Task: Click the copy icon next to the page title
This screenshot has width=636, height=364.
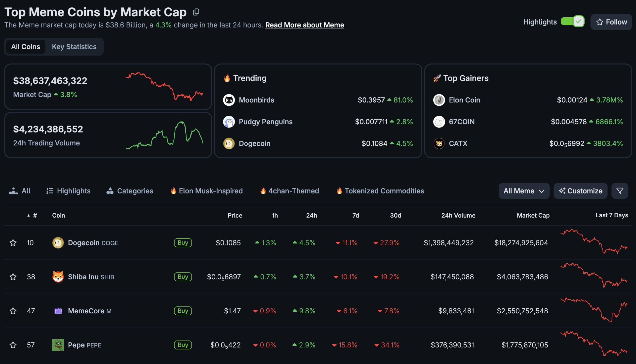Action: click(x=196, y=12)
